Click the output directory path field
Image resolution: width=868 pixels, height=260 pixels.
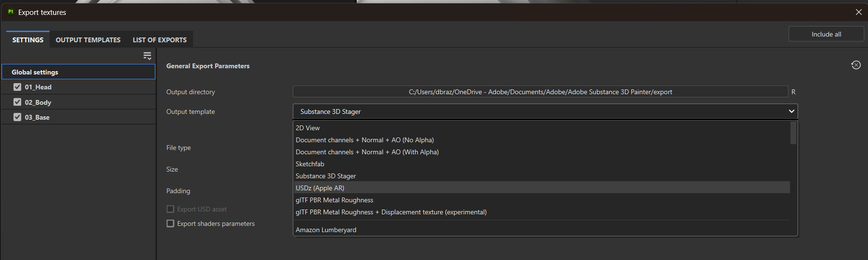[x=540, y=92]
